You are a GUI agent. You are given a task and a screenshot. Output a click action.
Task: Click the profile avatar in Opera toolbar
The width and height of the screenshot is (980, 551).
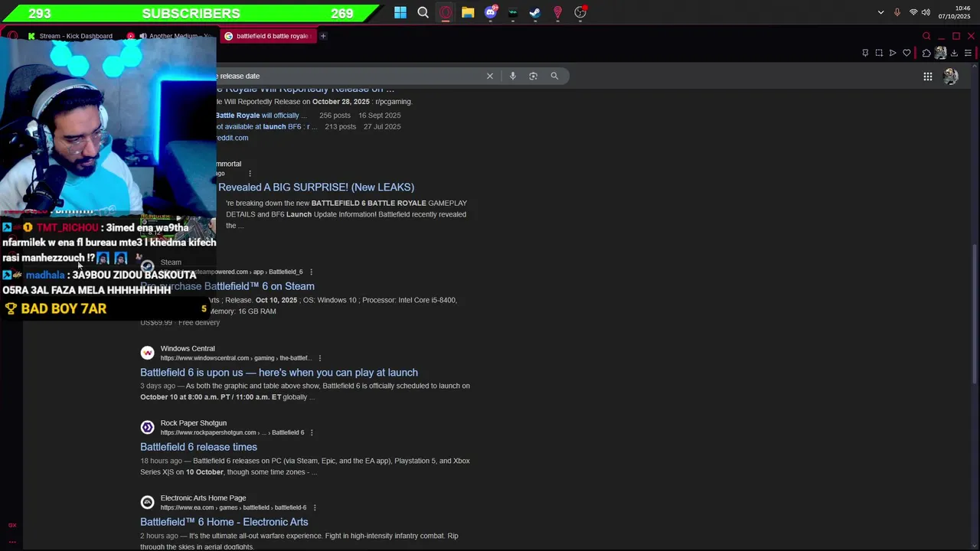pos(940,53)
